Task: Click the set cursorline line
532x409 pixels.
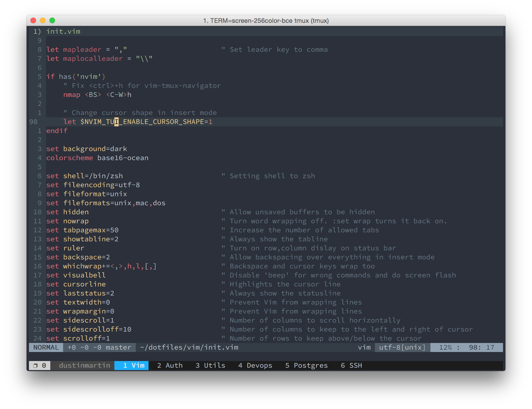Action: (x=76, y=284)
